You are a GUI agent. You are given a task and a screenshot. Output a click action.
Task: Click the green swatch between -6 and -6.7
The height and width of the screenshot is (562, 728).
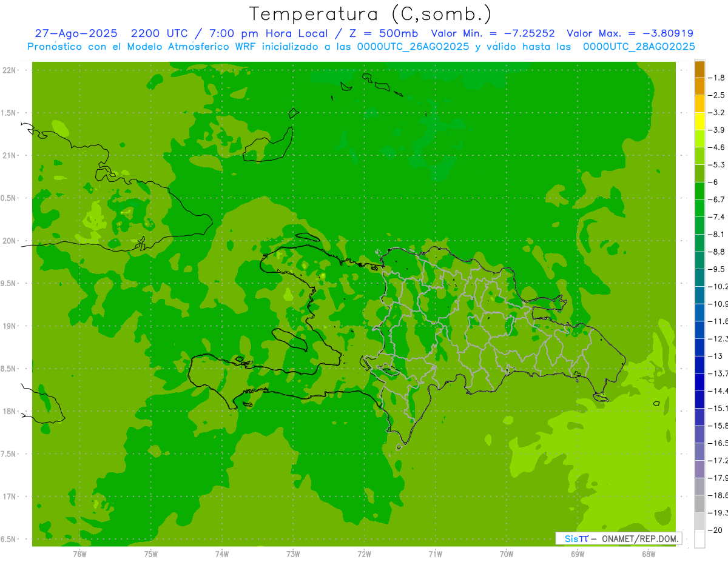click(x=699, y=191)
